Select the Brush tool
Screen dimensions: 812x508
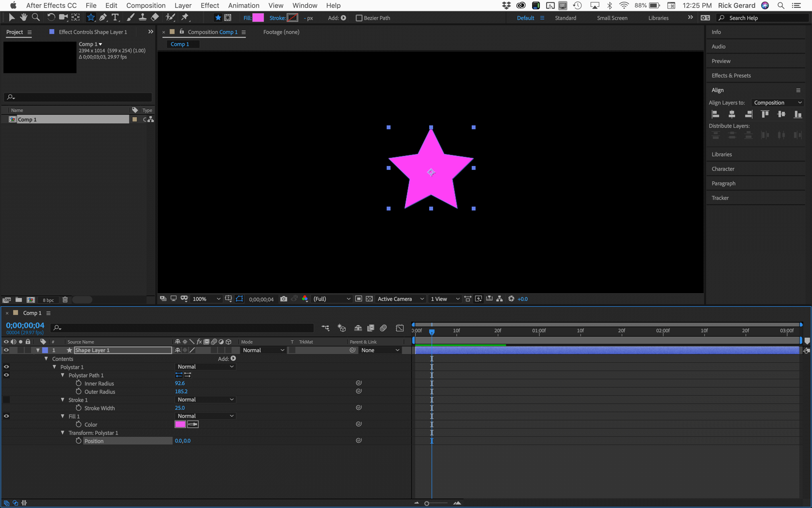[x=130, y=17]
